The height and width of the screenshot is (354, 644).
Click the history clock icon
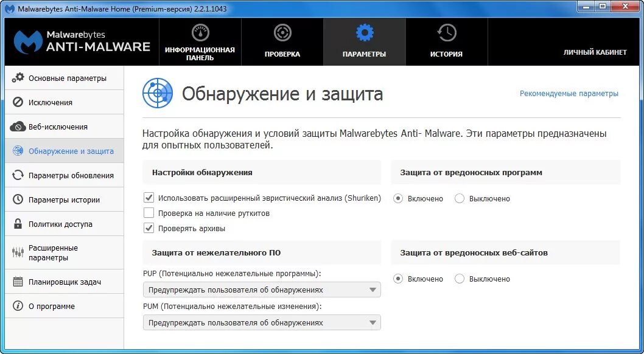(446, 33)
